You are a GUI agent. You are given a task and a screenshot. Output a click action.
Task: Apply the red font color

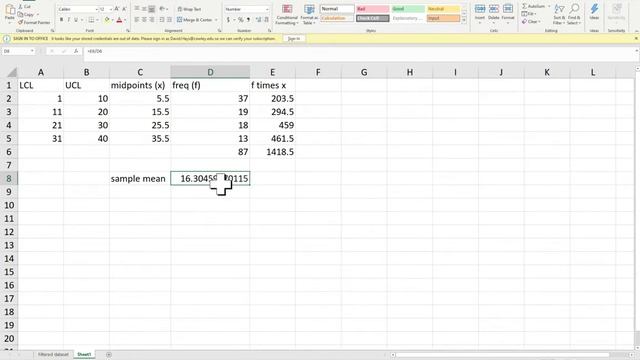pyautogui.click(x=119, y=20)
